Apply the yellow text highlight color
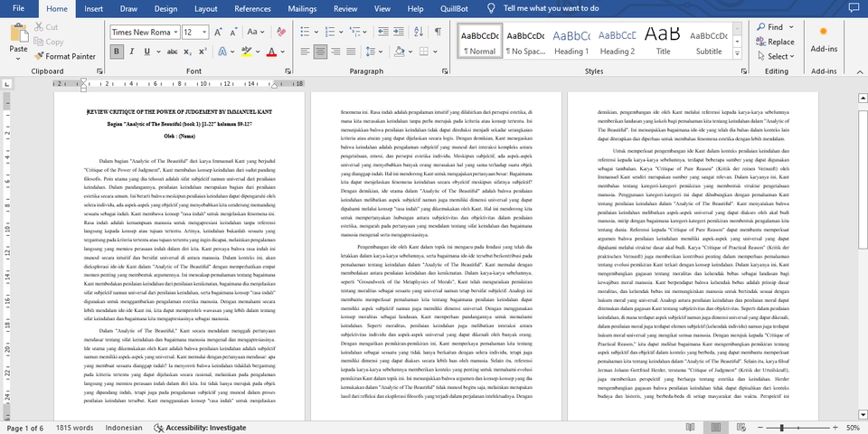Viewport: 868px width, 434px height. (x=246, y=52)
